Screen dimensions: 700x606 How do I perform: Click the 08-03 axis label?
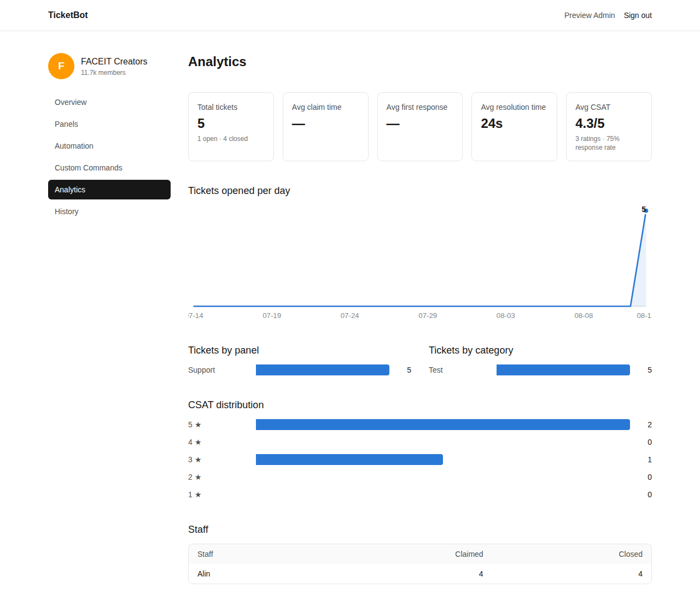[x=506, y=316]
